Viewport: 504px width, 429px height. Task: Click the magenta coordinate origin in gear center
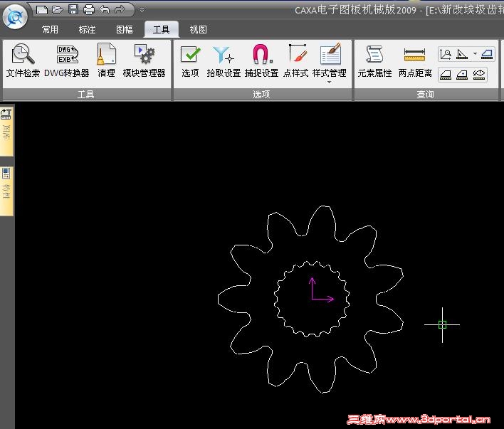[312, 300]
